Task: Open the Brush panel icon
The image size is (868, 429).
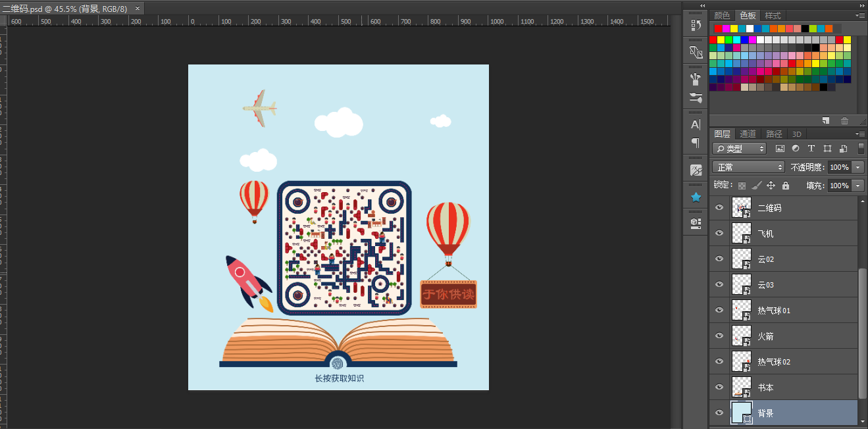Action: click(696, 80)
